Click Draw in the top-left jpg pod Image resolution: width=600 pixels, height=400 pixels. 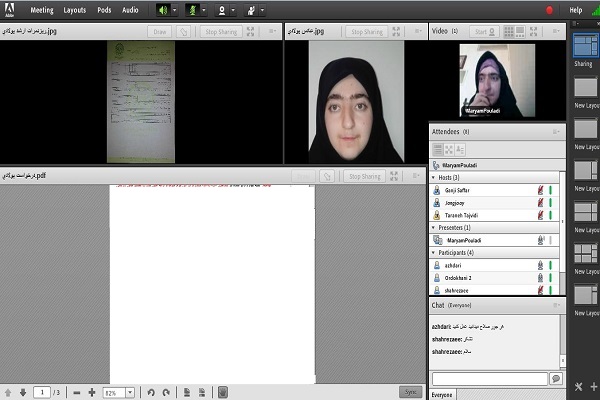pyautogui.click(x=160, y=32)
